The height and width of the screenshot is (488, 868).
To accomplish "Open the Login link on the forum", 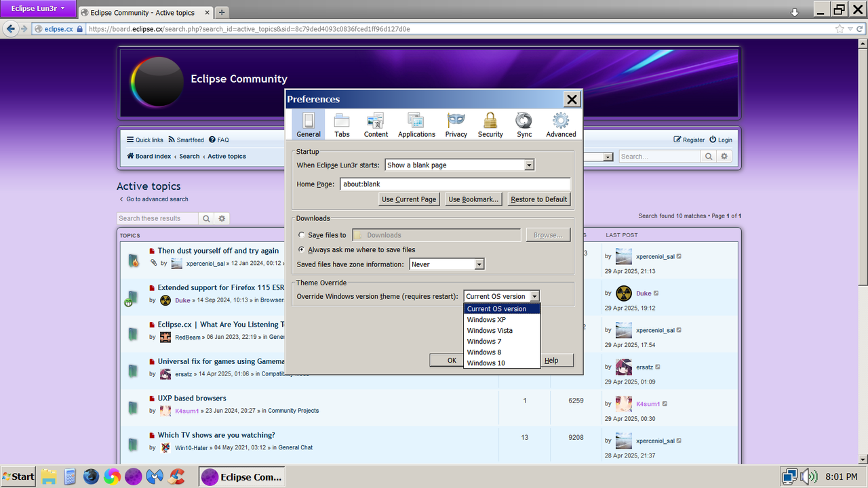I will point(721,140).
